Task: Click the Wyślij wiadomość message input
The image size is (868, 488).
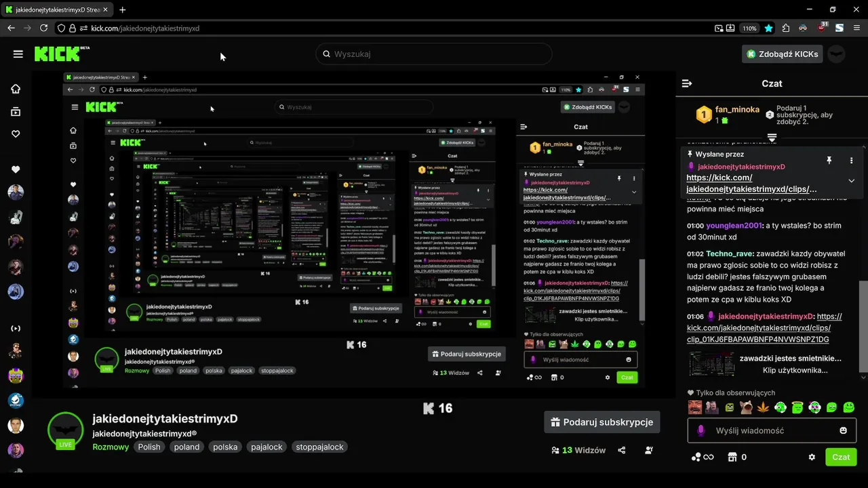Action: pos(772,430)
